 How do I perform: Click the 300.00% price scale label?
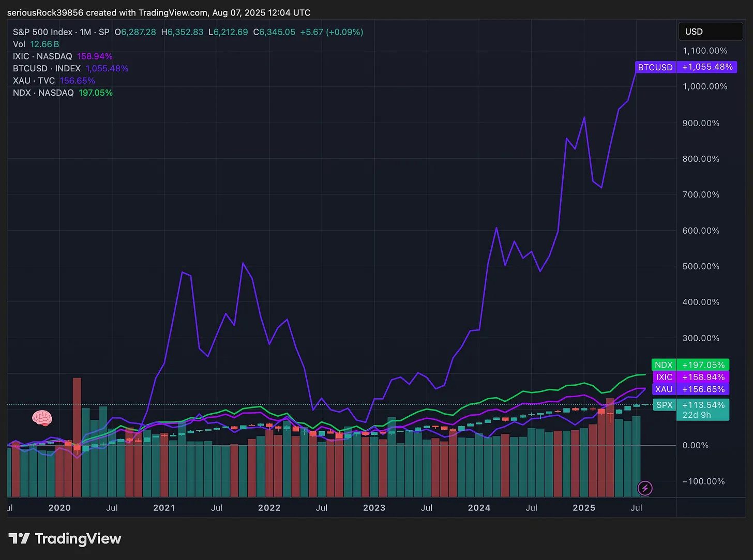click(701, 338)
